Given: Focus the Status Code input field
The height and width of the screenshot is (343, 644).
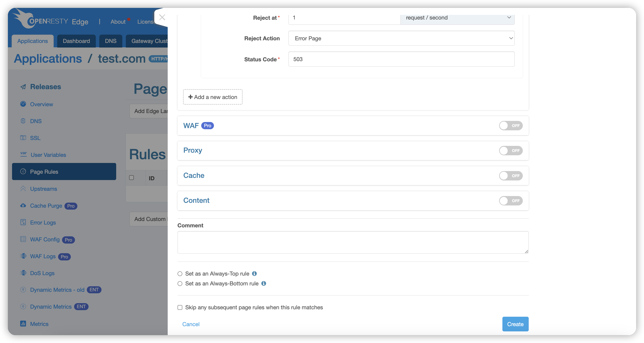Looking at the screenshot, I should (401, 59).
